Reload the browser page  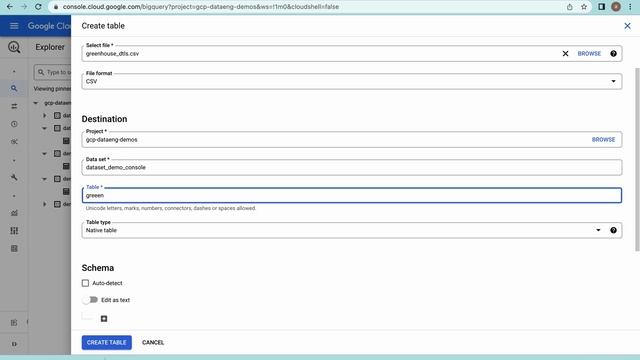(38, 7)
